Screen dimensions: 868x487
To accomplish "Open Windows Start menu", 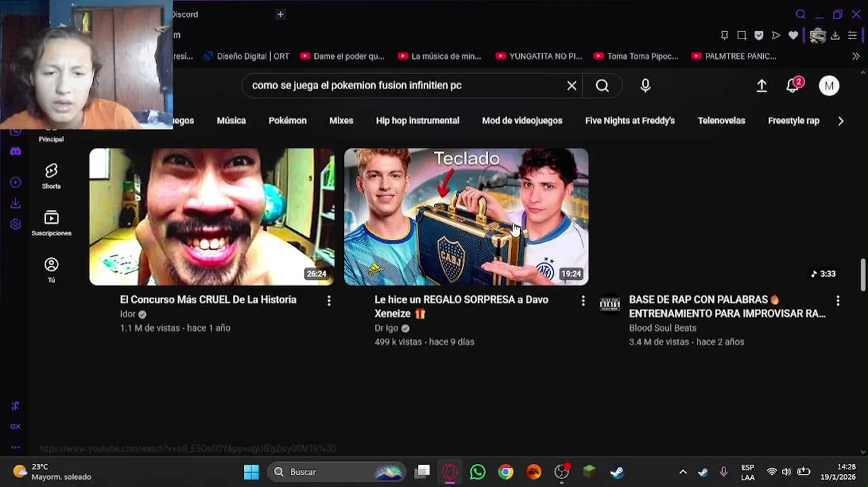I will tap(251, 472).
